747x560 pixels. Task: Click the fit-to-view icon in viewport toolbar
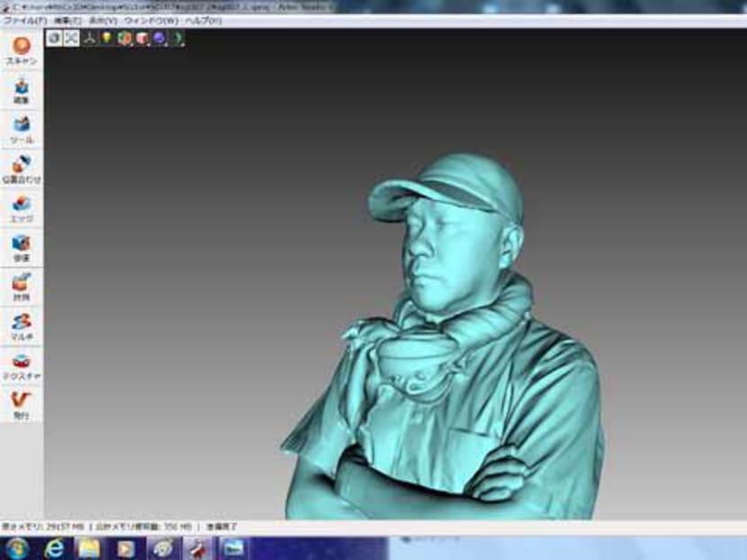click(x=71, y=38)
